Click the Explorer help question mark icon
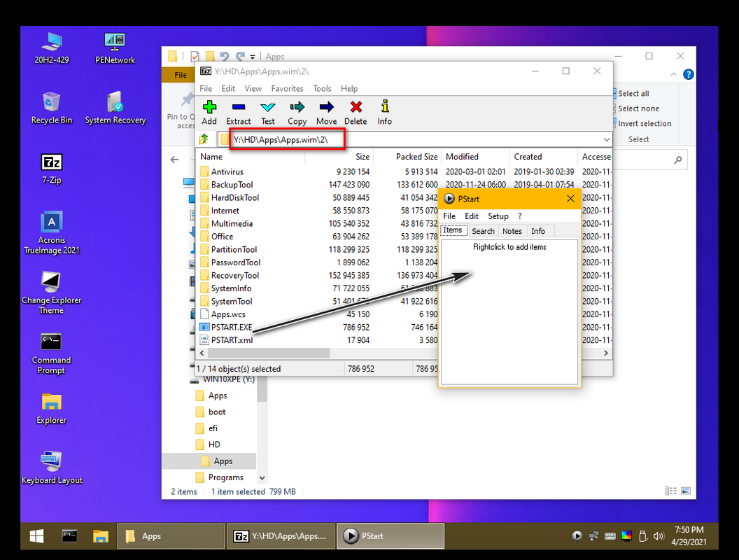Screen dimensions: 739x560 point(688,74)
